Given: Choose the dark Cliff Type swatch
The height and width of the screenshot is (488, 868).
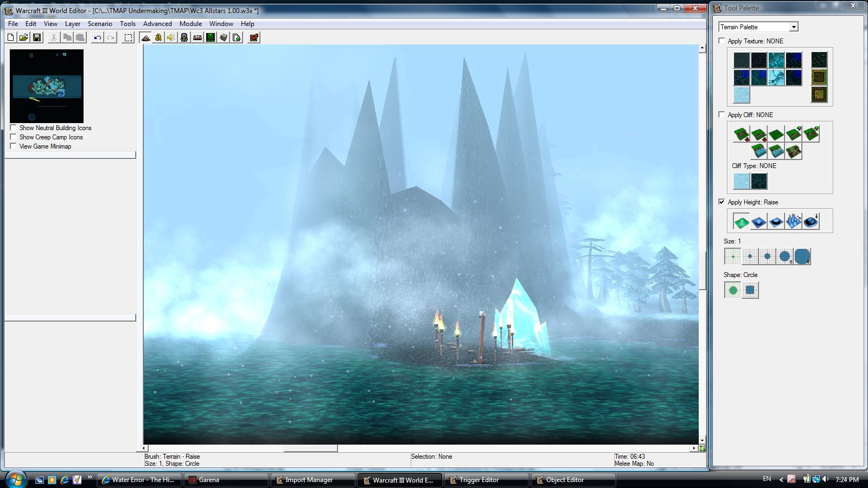Looking at the screenshot, I should click(x=758, y=181).
